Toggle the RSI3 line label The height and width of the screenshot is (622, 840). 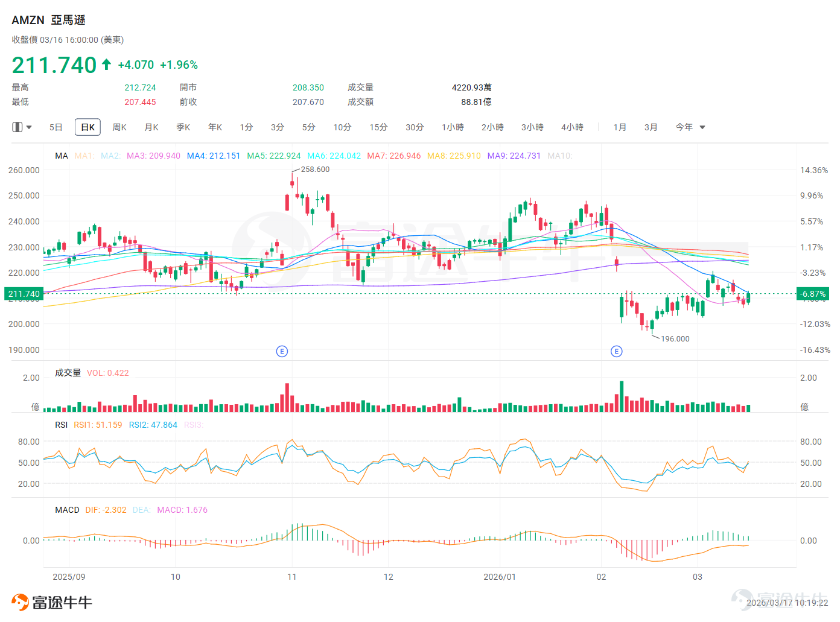click(194, 425)
